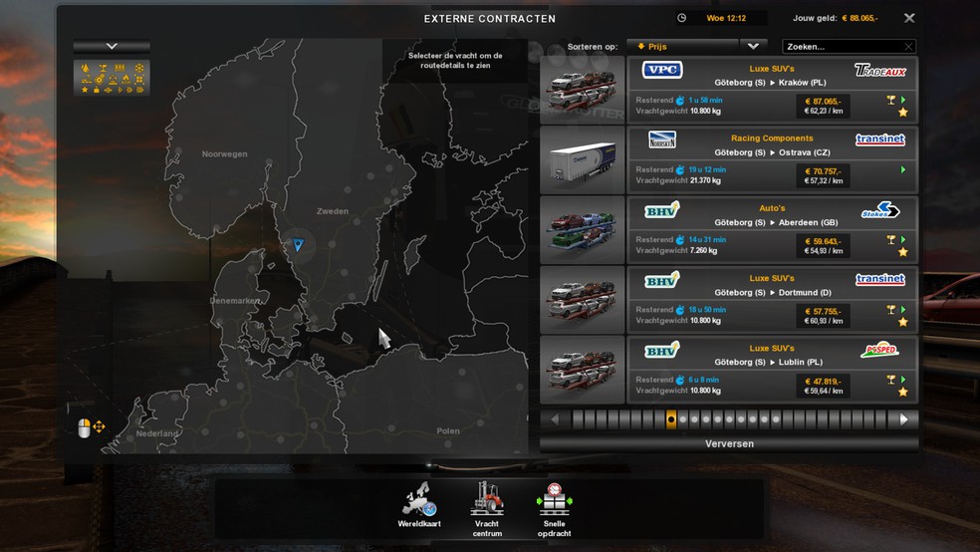Screen dimensions: 980x552
Task: Click the dropdown arrow beside Prijs
Action: (x=753, y=46)
